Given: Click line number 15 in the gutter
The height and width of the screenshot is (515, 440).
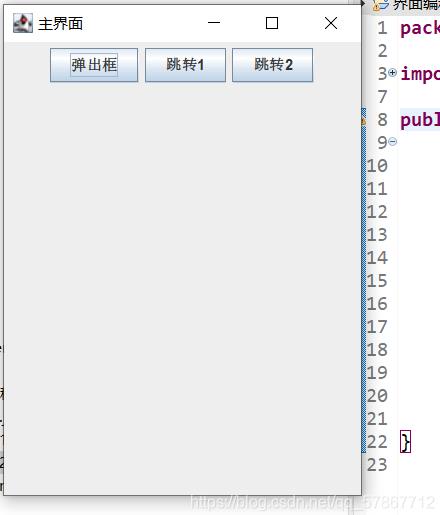Looking at the screenshot, I should [x=377, y=281].
